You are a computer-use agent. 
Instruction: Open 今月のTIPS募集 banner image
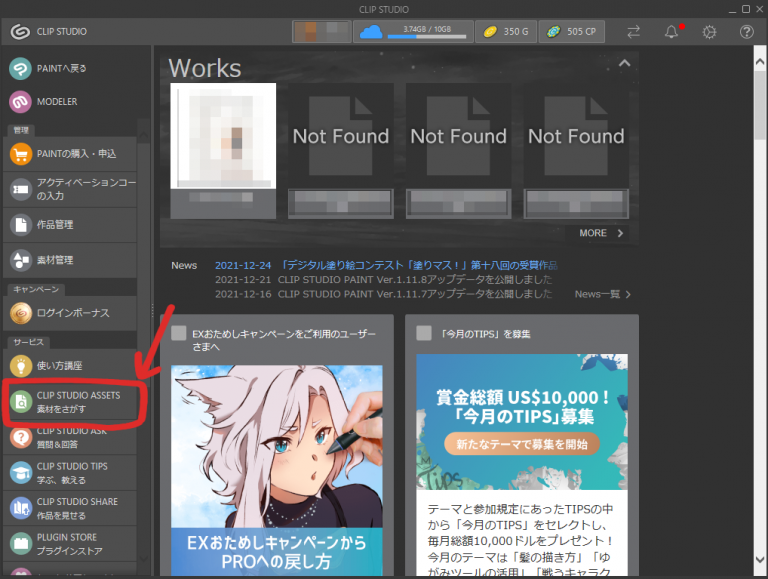[522, 422]
